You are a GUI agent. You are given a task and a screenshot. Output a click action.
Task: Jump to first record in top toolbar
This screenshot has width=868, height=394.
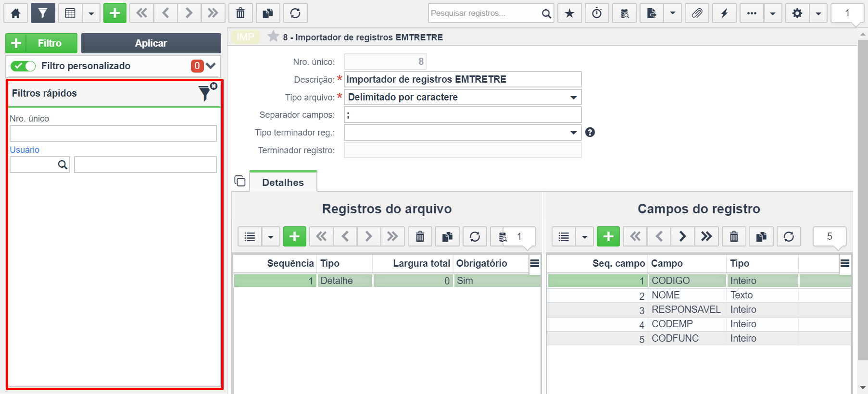pos(142,13)
